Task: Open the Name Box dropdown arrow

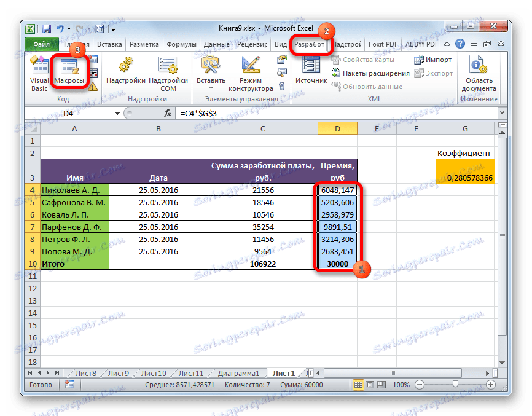Action: (x=117, y=113)
